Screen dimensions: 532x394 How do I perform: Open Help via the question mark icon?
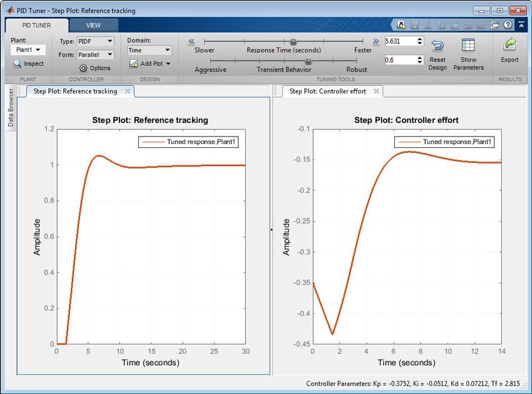(x=508, y=24)
